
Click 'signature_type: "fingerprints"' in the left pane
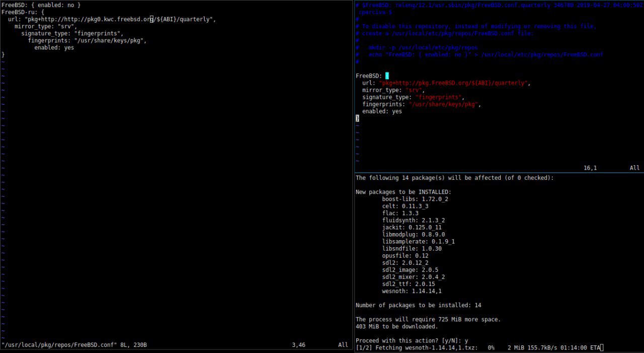(72, 33)
